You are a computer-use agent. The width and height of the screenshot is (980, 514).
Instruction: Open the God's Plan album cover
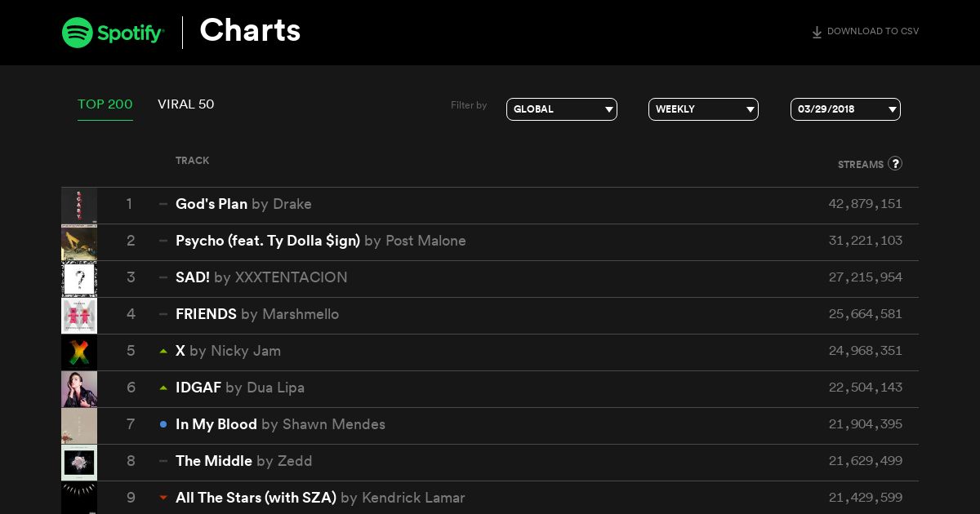point(79,206)
